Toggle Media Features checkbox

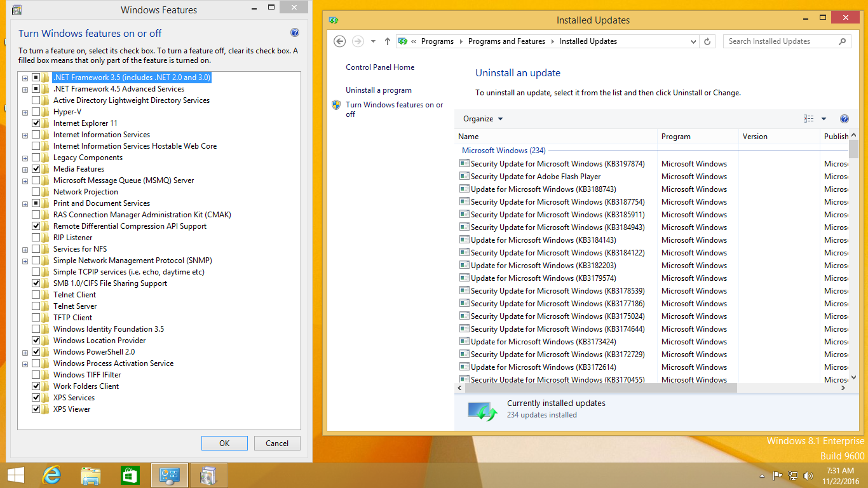click(x=36, y=169)
